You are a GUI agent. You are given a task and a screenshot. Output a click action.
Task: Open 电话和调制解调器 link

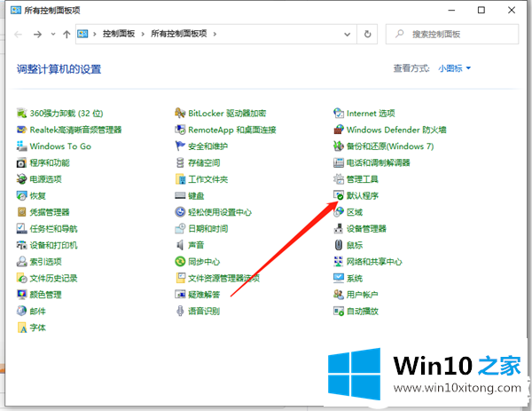tap(378, 162)
